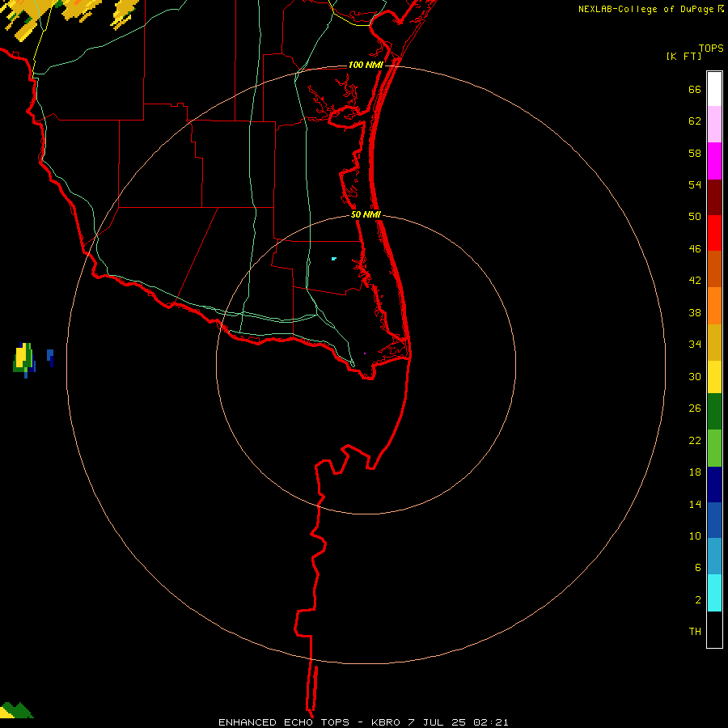Image resolution: width=728 pixels, height=728 pixels.
Task: Click the cyan 6 kft legend swatch
Action: (714, 593)
